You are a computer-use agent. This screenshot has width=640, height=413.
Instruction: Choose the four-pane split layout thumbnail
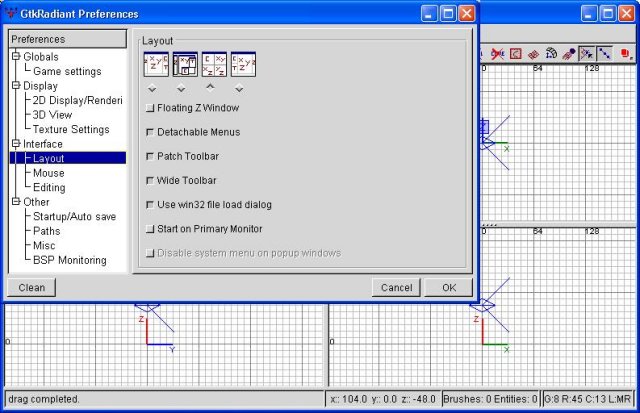tap(214, 64)
